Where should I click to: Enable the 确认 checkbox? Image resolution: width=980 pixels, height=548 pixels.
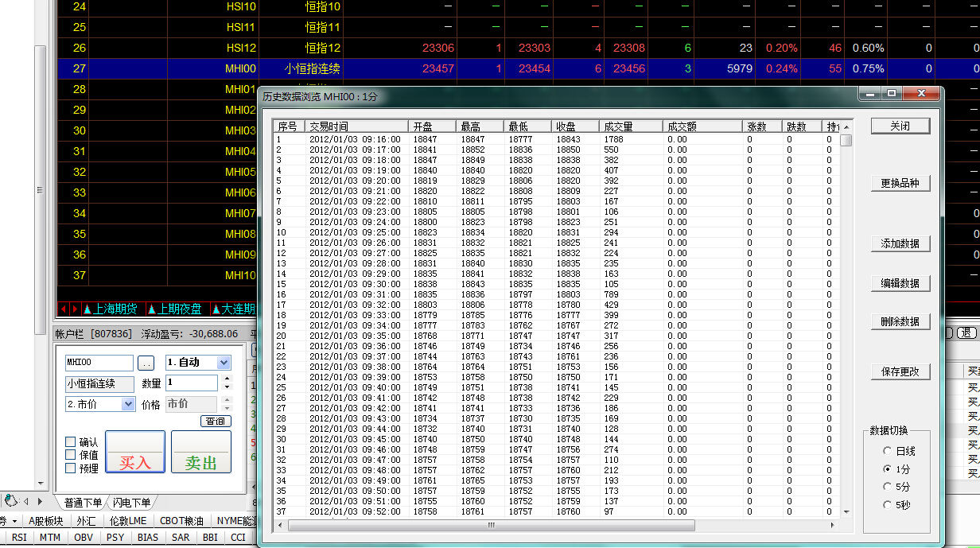coord(71,442)
